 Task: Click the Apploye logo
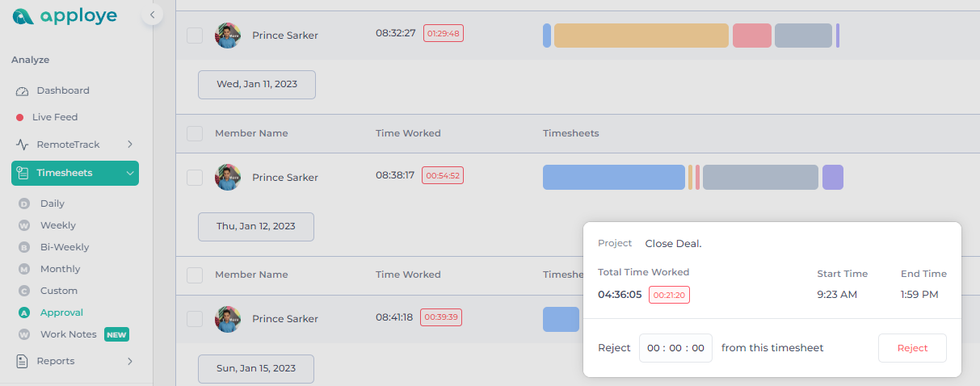[65, 15]
